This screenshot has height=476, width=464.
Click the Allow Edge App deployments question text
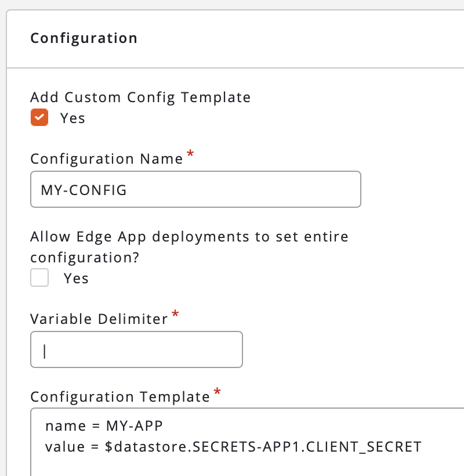(x=189, y=237)
